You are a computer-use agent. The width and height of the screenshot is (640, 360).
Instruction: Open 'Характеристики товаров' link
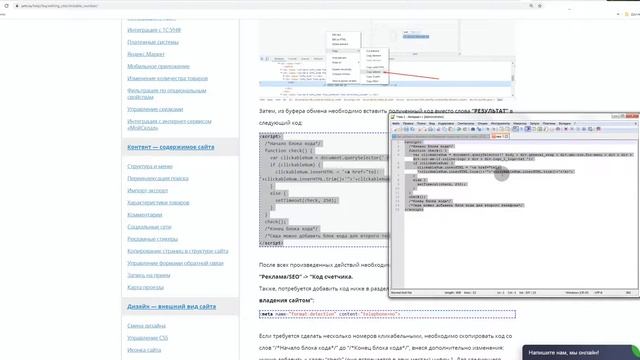click(158, 202)
